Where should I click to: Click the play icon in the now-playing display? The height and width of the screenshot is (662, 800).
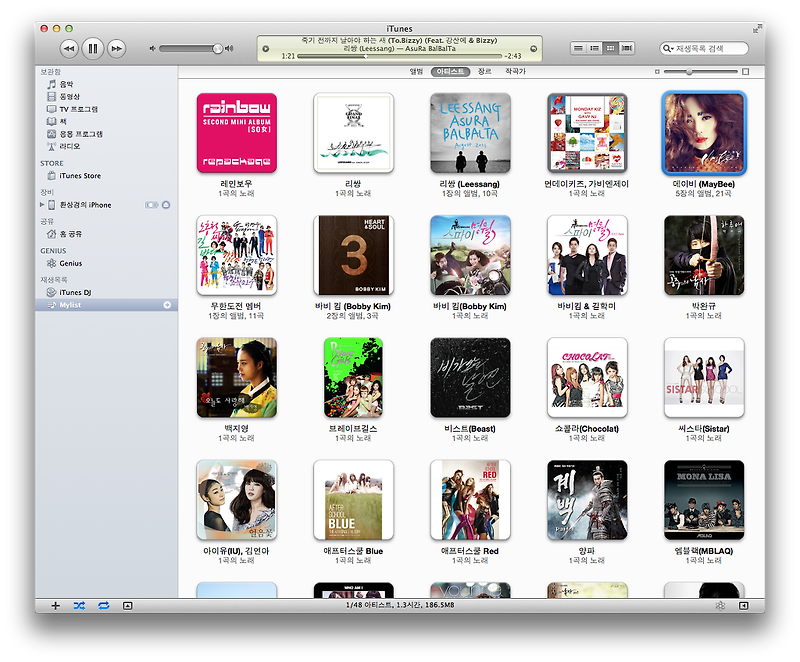(x=265, y=49)
